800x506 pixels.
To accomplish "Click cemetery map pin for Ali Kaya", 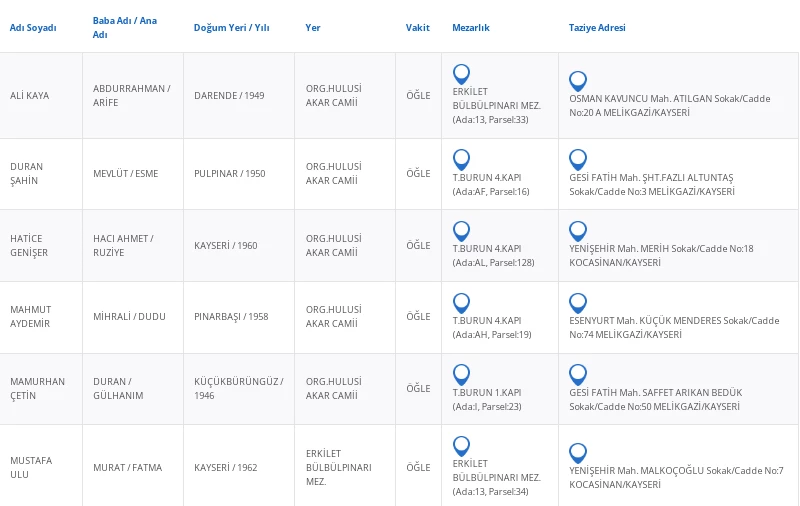I will [461, 74].
